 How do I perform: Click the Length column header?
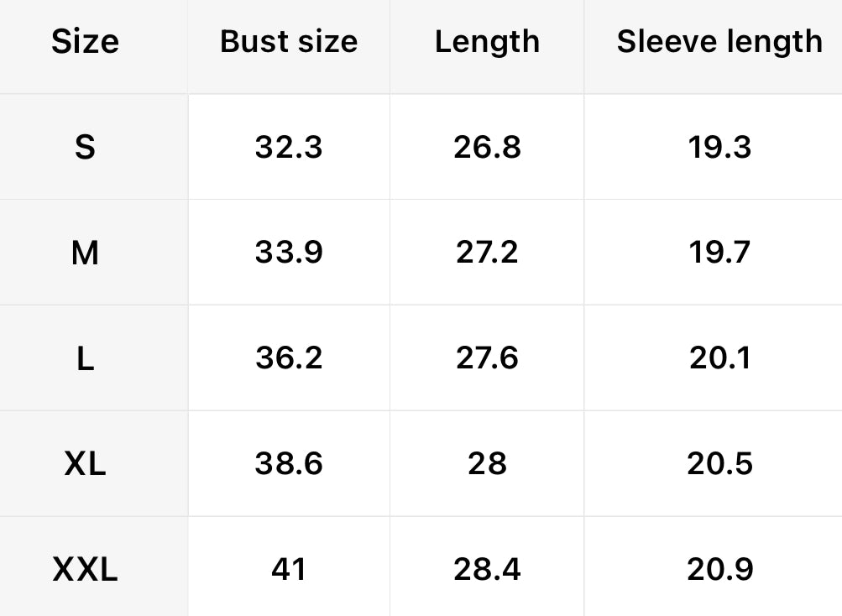[487, 42]
